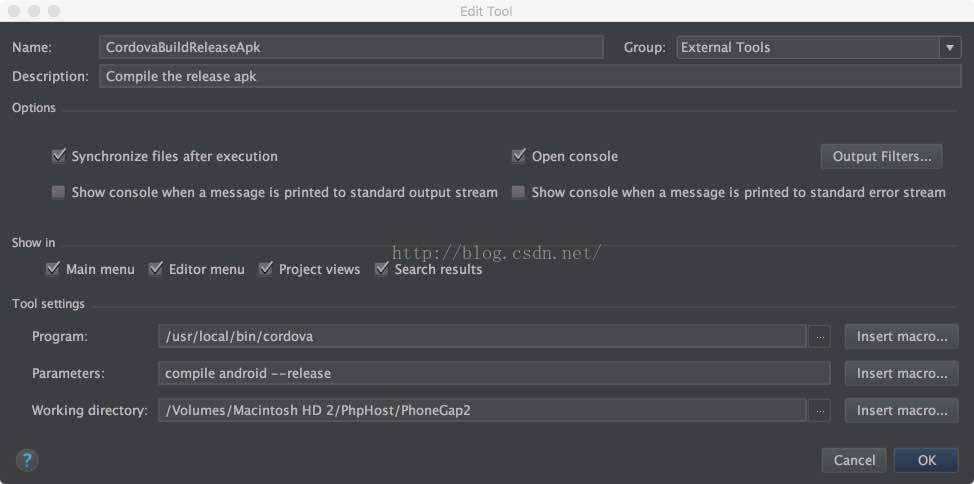Viewport: 974px width, 484px height.
Task: Close the Edit Tool window
Action: (14, 11)
